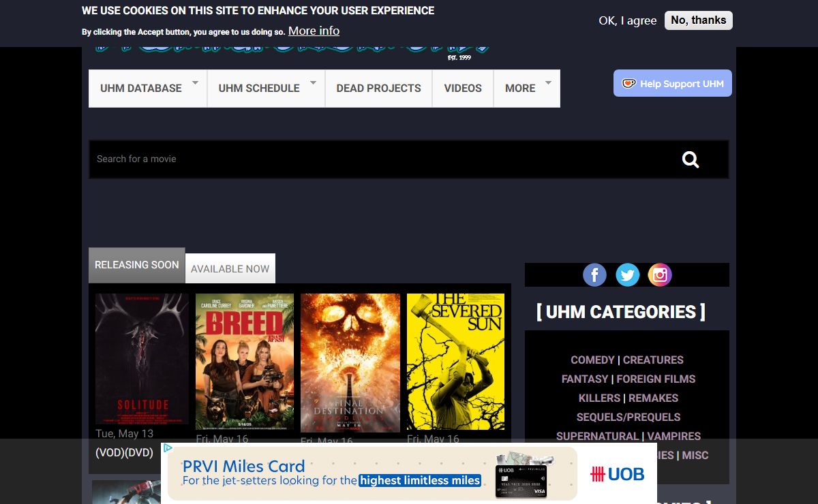Viewport: 818px width, 504px height.
Task: Click the ad info triangle icon
Action: coord(168,448)
